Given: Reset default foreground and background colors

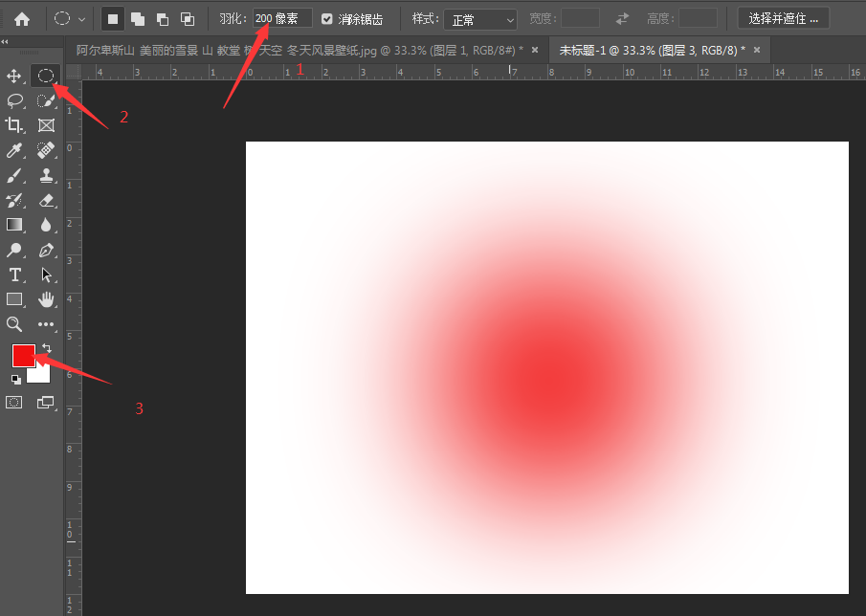Looking at the screenshot, I should click(x=16, y=379).
